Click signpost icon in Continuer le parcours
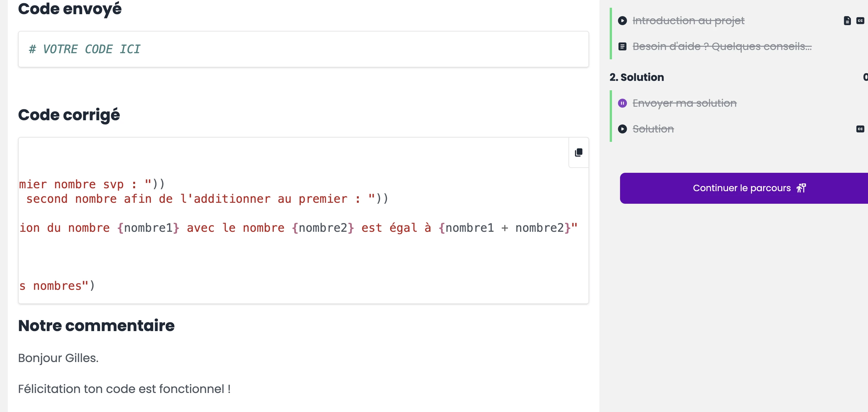Viewport: 868px width, 412px height. pyautogui.click(x=801, y=188)
